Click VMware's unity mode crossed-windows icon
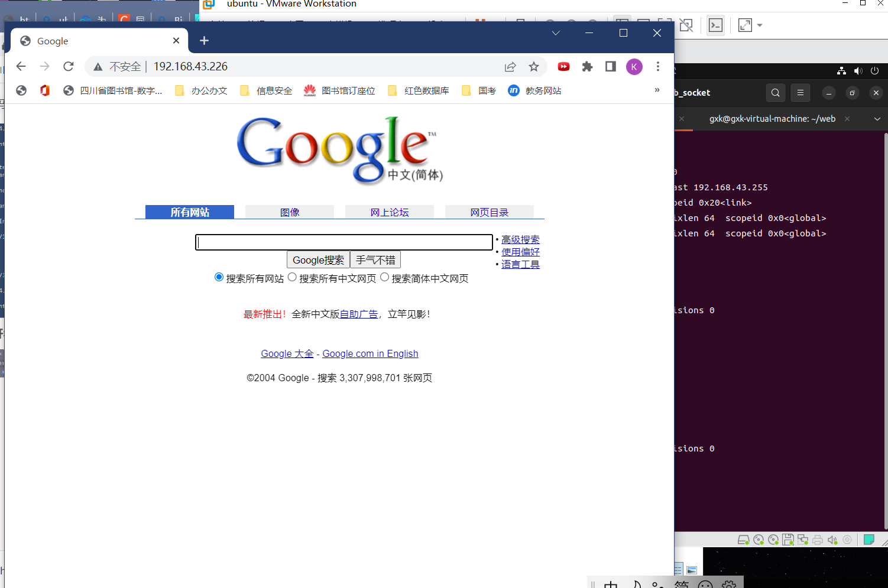Screen dimensions: 888x588 (x=686, y=25)
